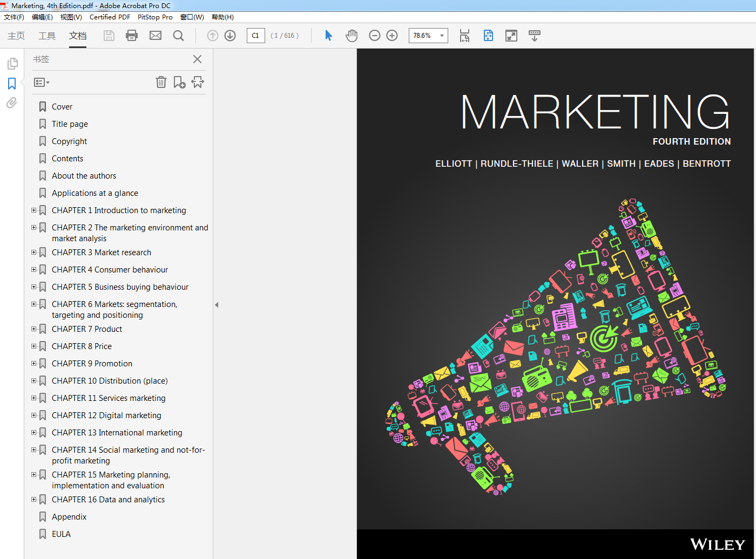Expand CHAPTER 4 Consumer behaviour
The height and width of the screenshot is (559, 756).
point(33,270)
